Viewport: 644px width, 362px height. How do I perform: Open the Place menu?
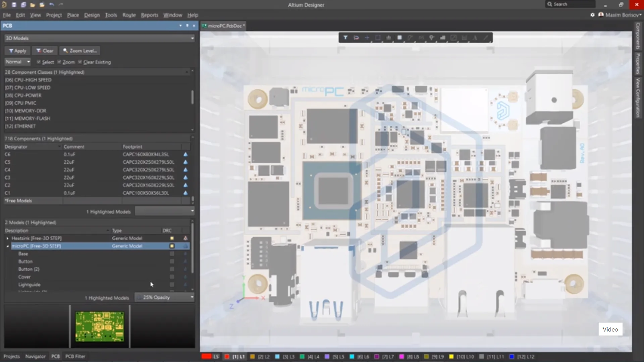tap(73, 15)
